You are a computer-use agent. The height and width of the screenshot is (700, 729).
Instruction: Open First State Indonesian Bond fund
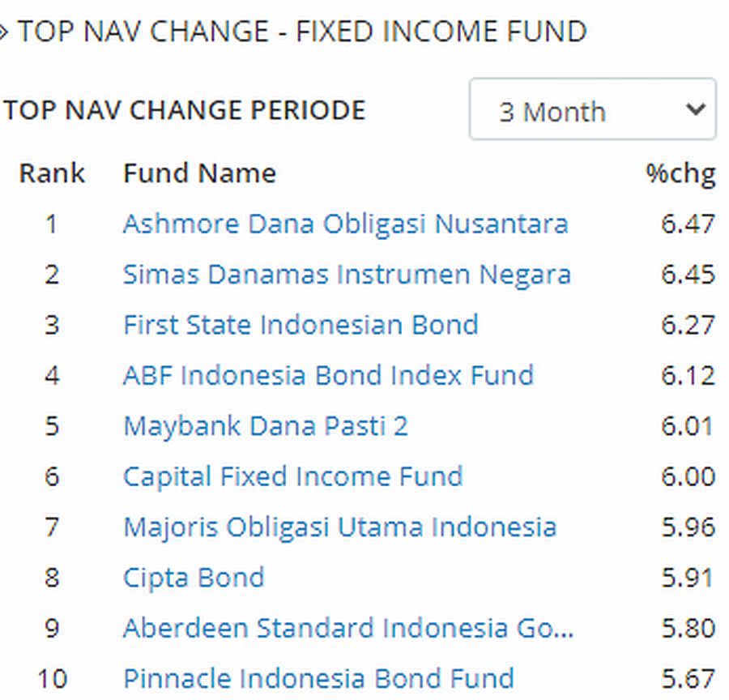click(301, 325)
